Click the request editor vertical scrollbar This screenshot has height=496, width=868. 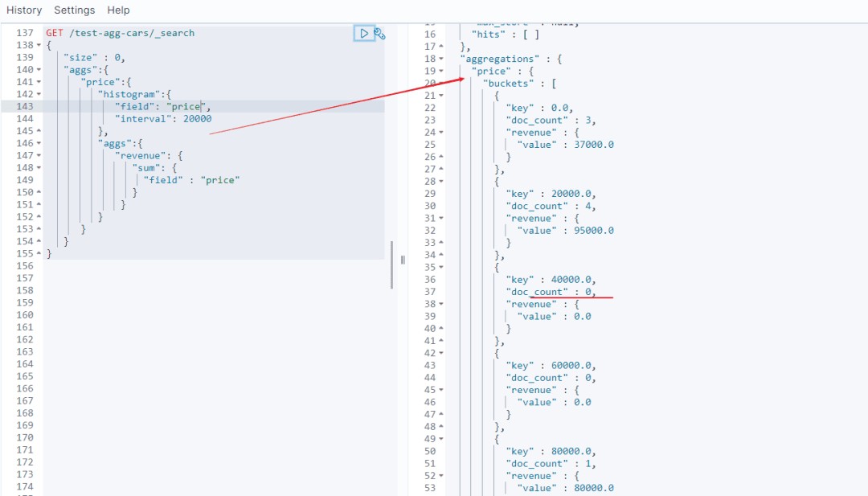[x=392, y=265]
